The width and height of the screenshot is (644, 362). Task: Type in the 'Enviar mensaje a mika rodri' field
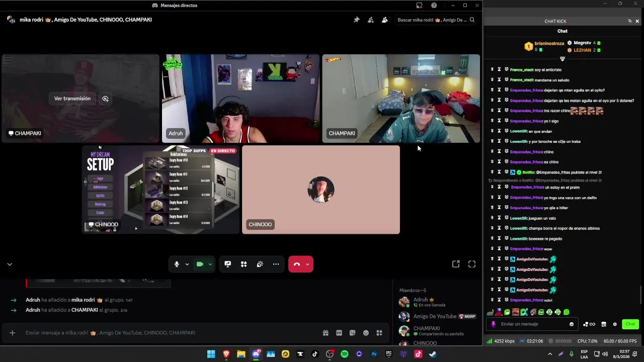coord(171,332)
